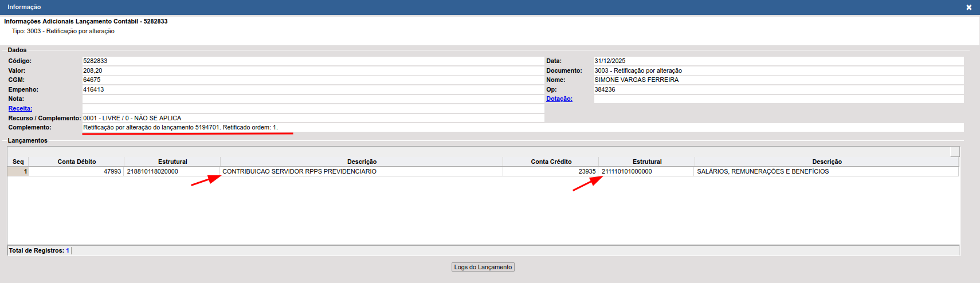The height and width of the screenshot is (283, 980).
Task: Click the Empenho field showing 416413
Action: 312,89
